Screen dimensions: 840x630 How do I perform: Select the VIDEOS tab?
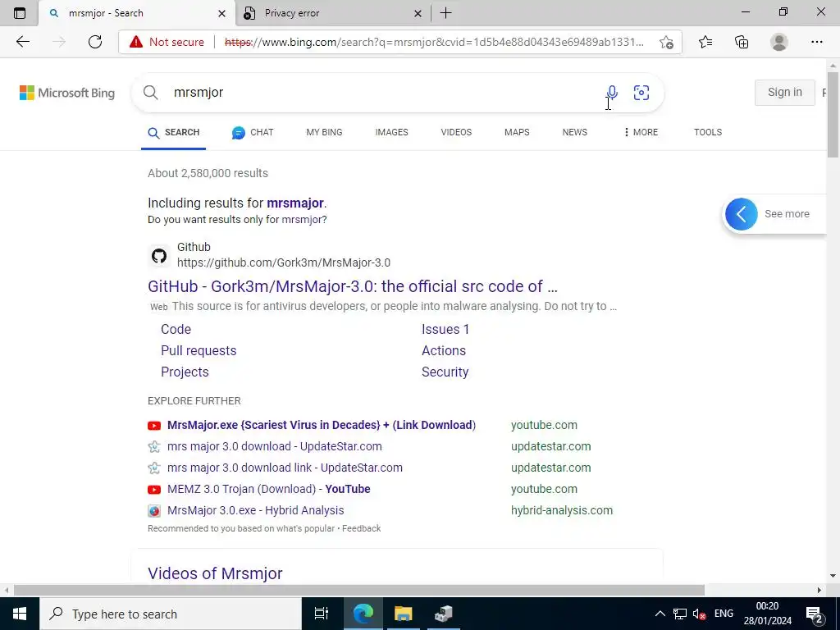[456, 132]
